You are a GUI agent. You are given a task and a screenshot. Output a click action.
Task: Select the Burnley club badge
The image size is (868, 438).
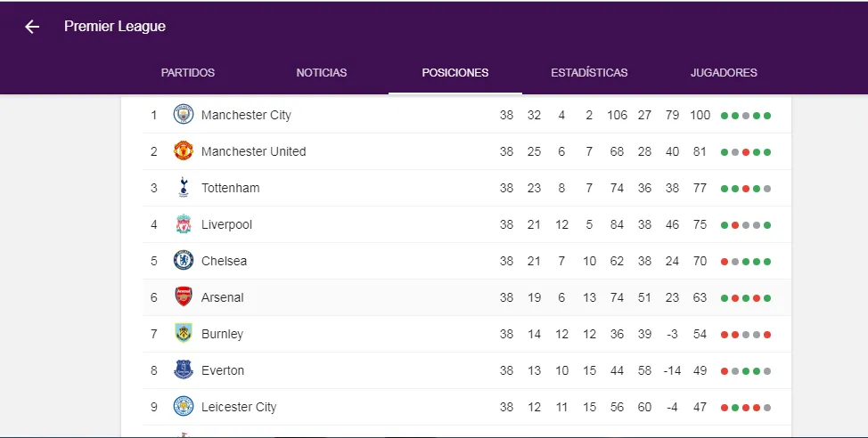coord(184,334)
